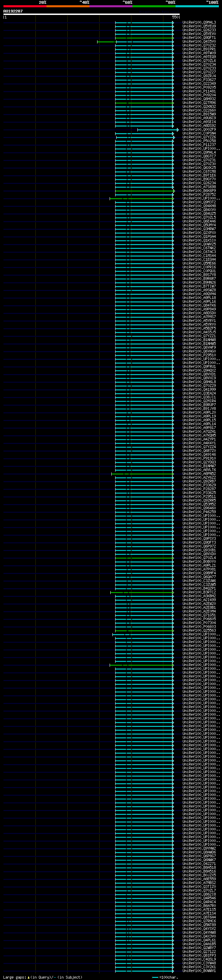Select the UniRef100_Q3HRW7 label
Viewport: 222px width, 980px height.
click(199, 229)
